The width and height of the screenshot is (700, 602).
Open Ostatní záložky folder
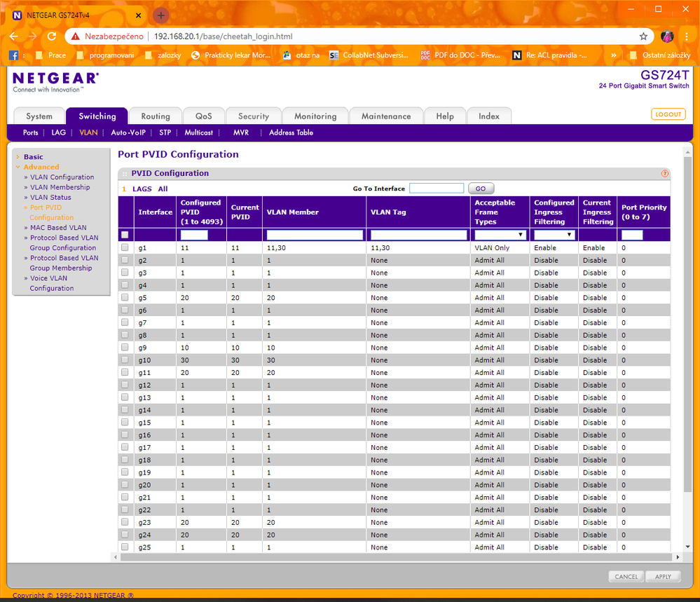(x=660, y=55)
